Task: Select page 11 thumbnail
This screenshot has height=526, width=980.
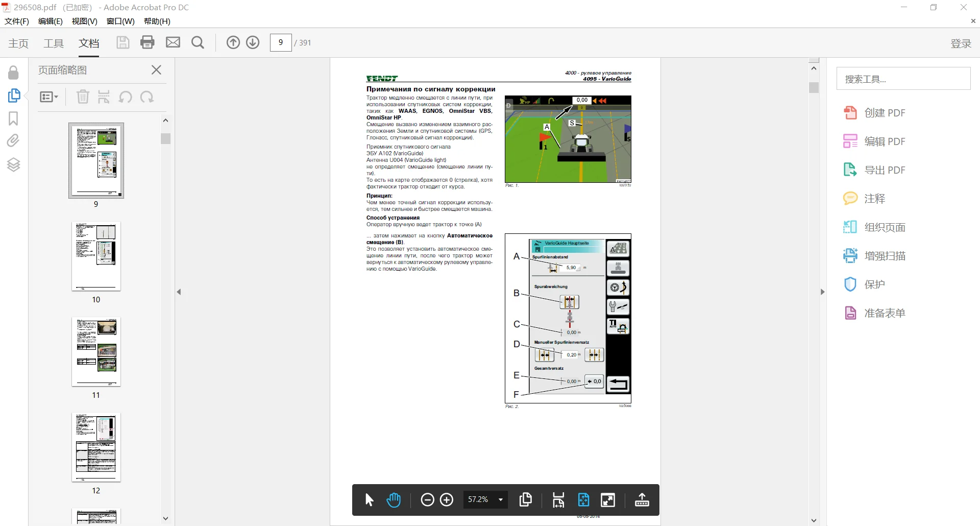Action: tap(96, 352)
